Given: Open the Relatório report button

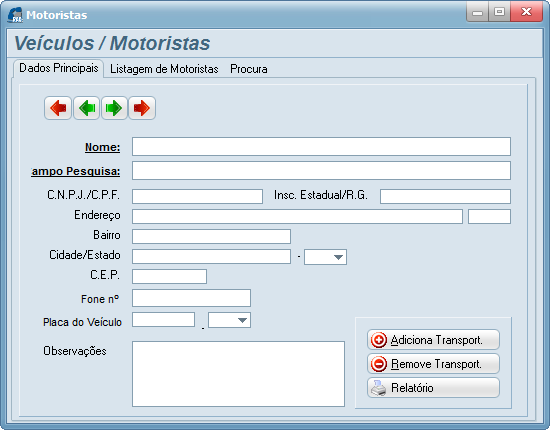Looking at the screenshot, I should click(x=433, y=388).
